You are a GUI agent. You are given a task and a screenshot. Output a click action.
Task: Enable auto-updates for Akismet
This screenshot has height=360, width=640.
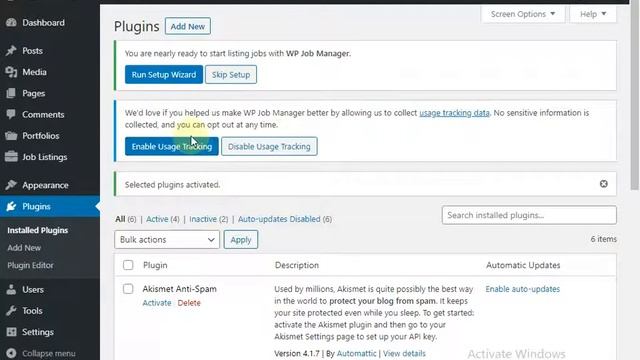click(522, 289)
